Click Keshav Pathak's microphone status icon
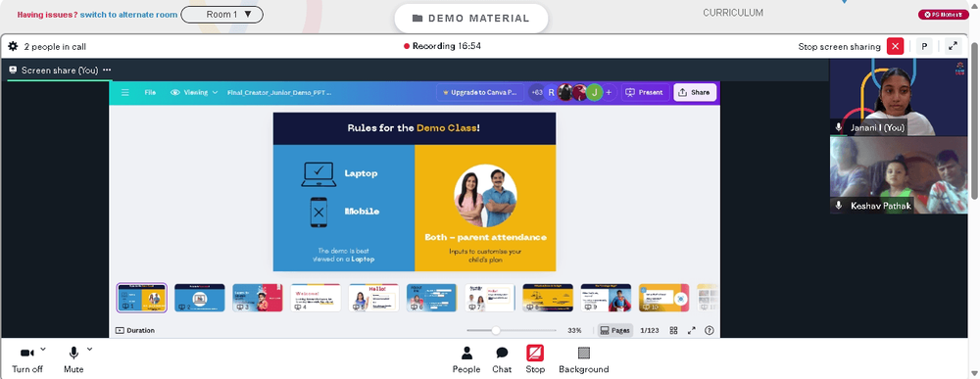The height and width of the screenshot is (379, 980). pos(839,206)
